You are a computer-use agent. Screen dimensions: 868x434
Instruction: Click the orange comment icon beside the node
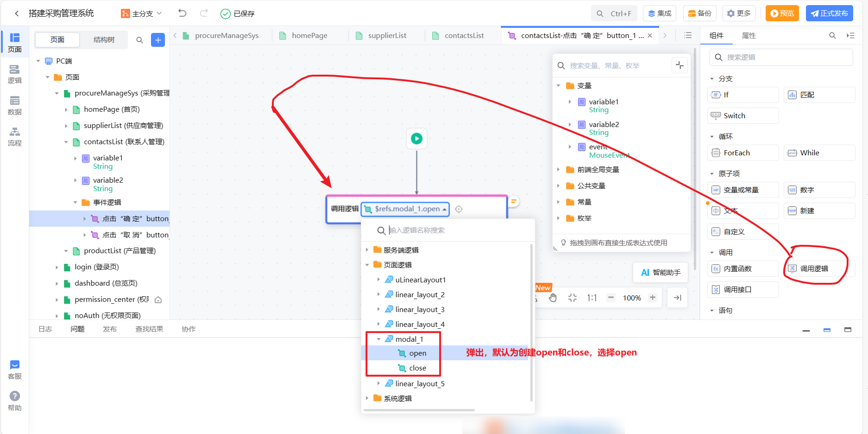click(x=513, y=201)
